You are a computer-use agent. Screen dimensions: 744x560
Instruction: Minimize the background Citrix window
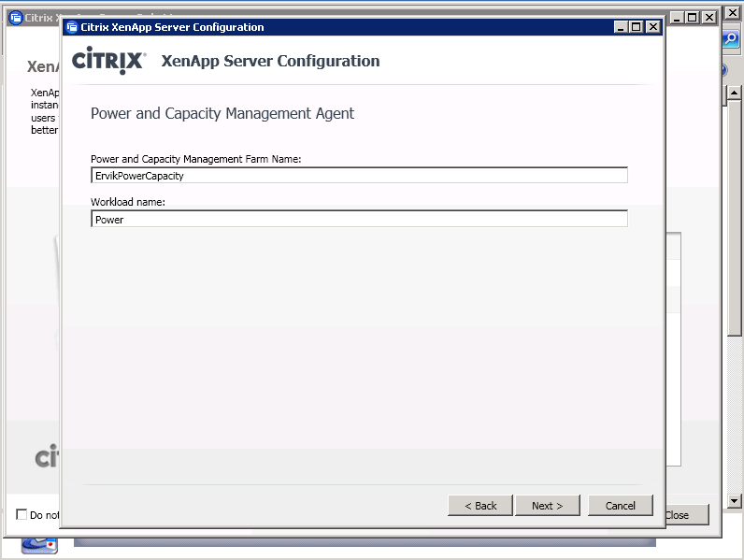(677, 18)
